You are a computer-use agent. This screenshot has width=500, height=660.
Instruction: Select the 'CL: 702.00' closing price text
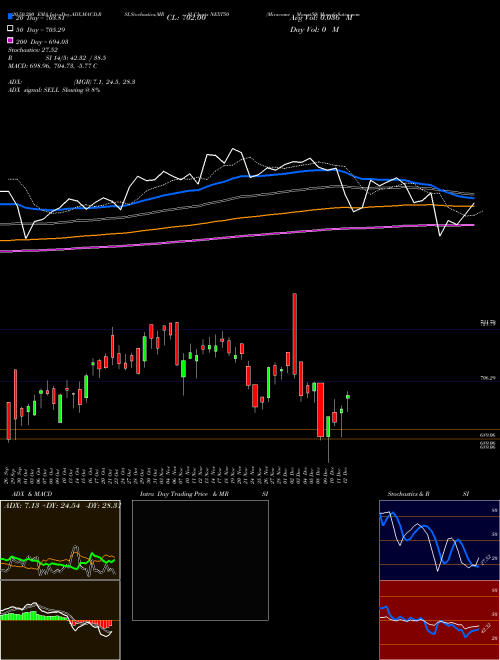click(x=186, y=18)
